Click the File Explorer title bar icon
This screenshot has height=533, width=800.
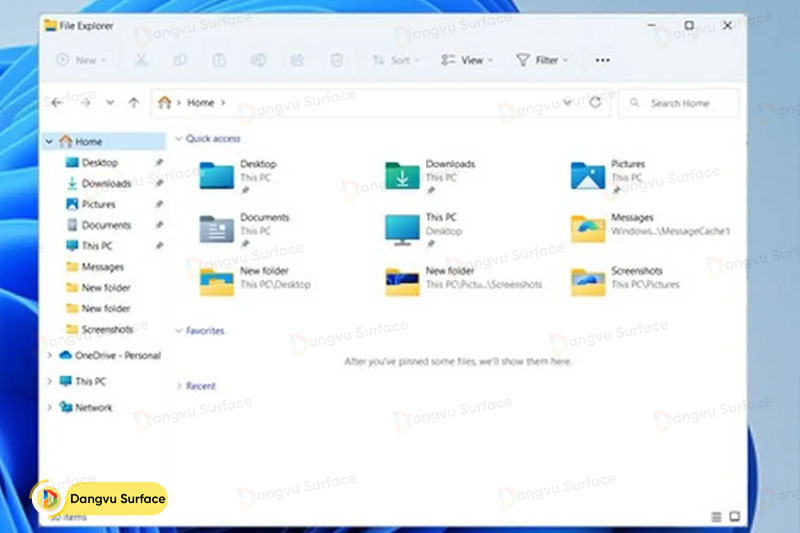(50, 26)
